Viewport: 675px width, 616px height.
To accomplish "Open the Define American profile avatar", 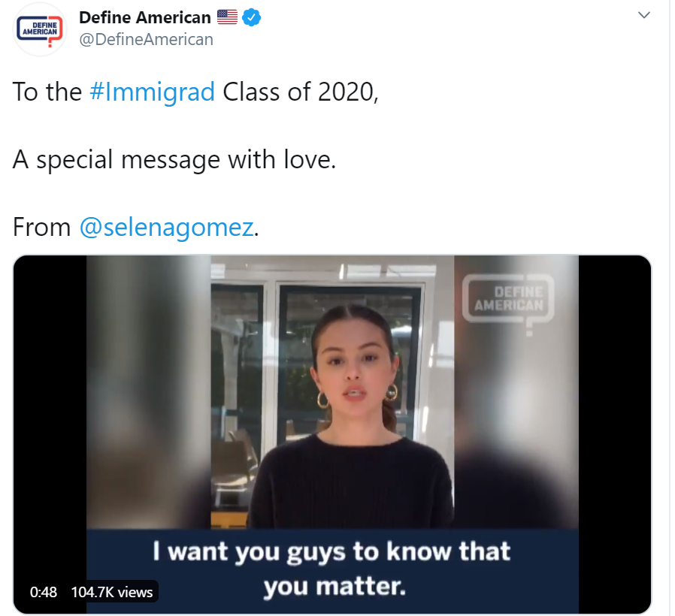I will [40, 30].
